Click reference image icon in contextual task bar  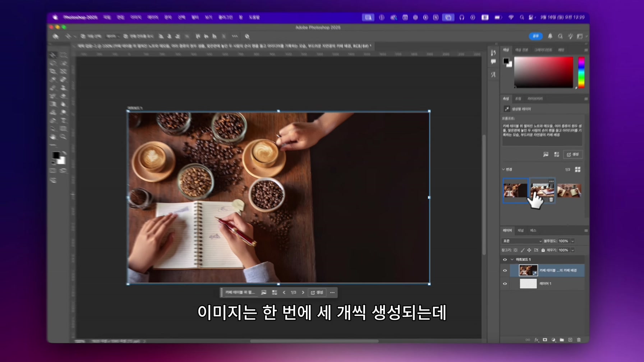tap(264, 293)
